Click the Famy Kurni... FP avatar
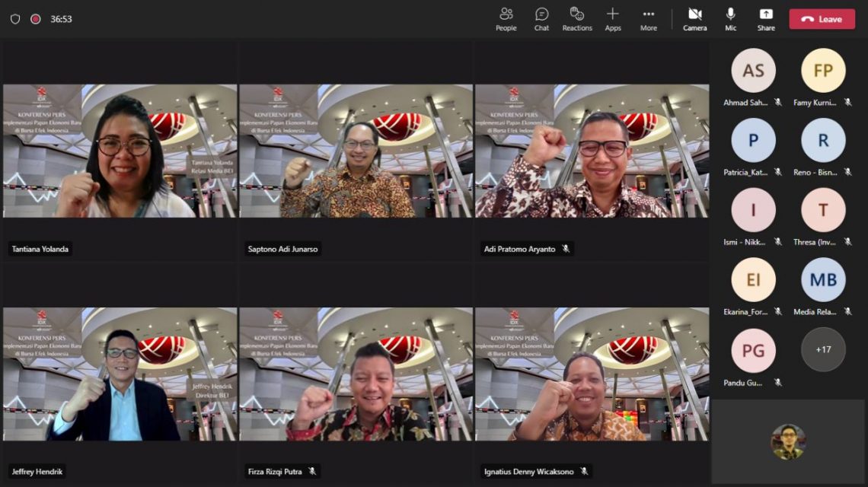 click(x=823, y=70)
